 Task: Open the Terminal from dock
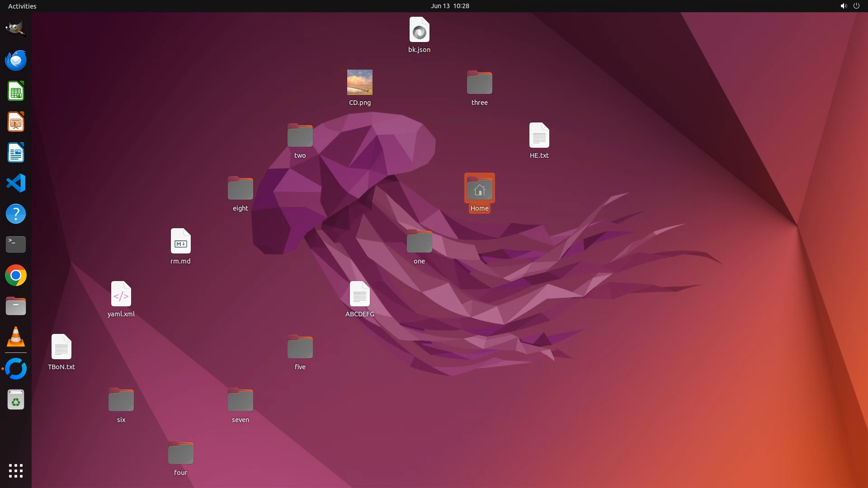[x=16, y=244]
